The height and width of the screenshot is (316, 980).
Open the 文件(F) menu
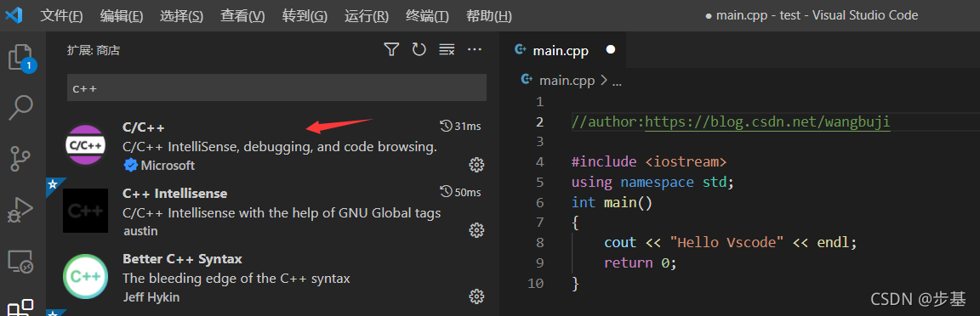pyautogui.click(x=61, y=16)
